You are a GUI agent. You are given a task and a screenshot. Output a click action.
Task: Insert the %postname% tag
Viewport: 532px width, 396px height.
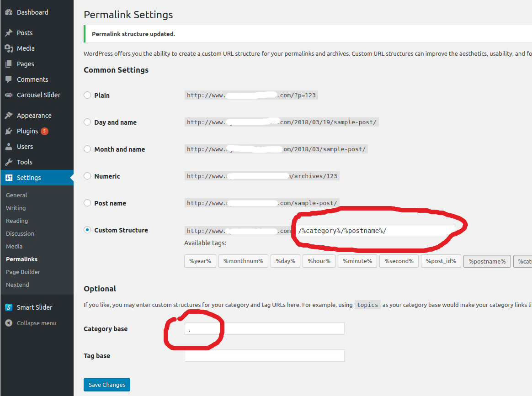pyautogui.click(x=487, y=261)
